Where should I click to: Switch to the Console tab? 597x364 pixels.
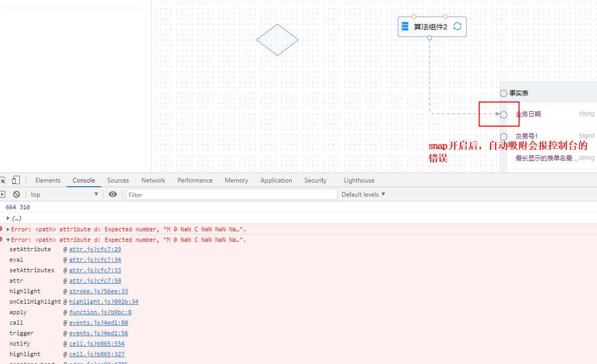[84, 180]
